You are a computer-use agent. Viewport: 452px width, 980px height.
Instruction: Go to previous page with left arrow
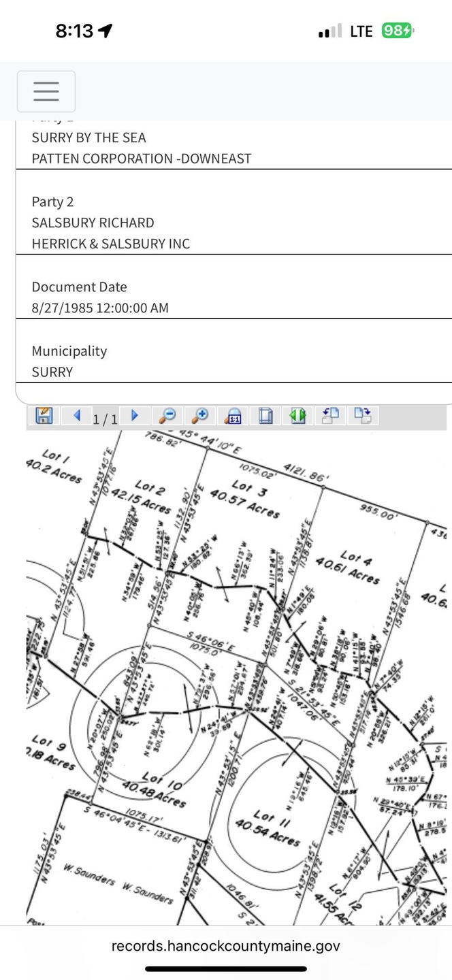77,415
